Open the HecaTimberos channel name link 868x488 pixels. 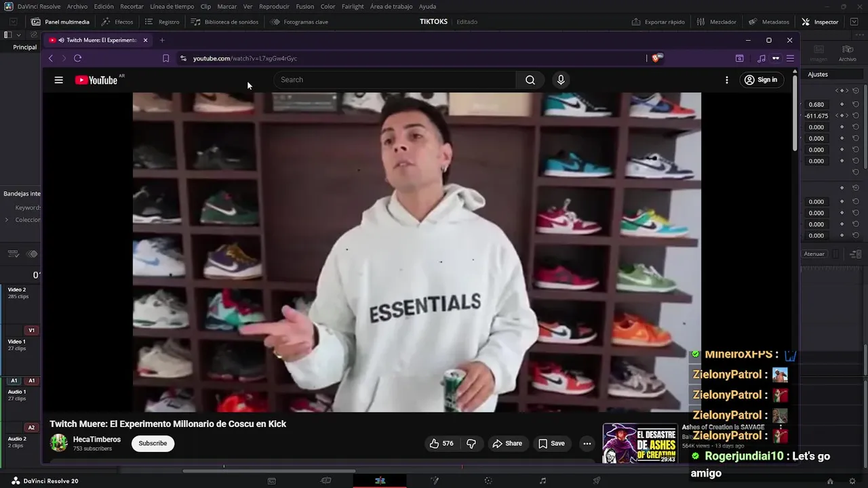(x=97, y=439)
